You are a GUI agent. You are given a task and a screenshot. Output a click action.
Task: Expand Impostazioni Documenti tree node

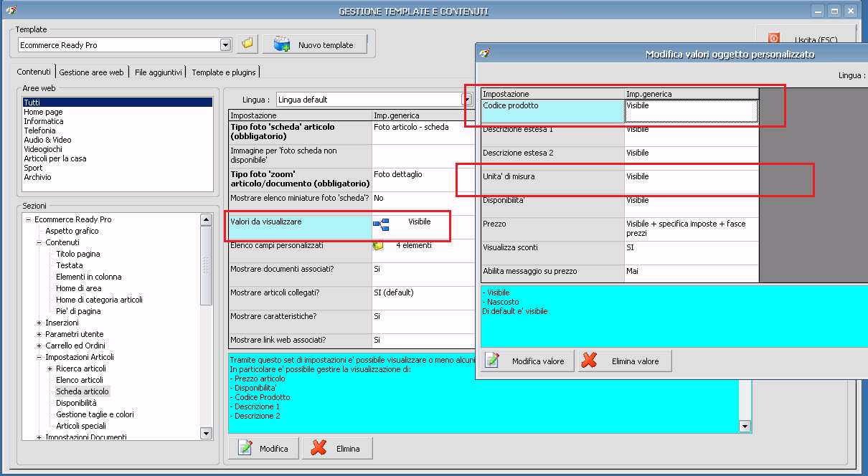[x=39, y=437]
